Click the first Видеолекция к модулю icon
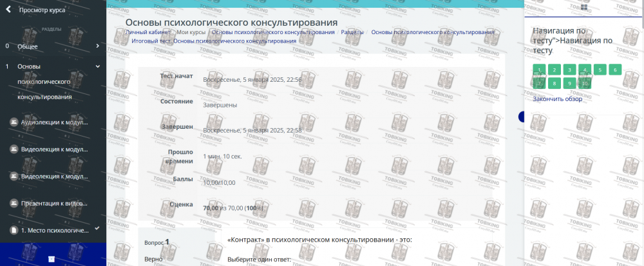 coord(14,149)
